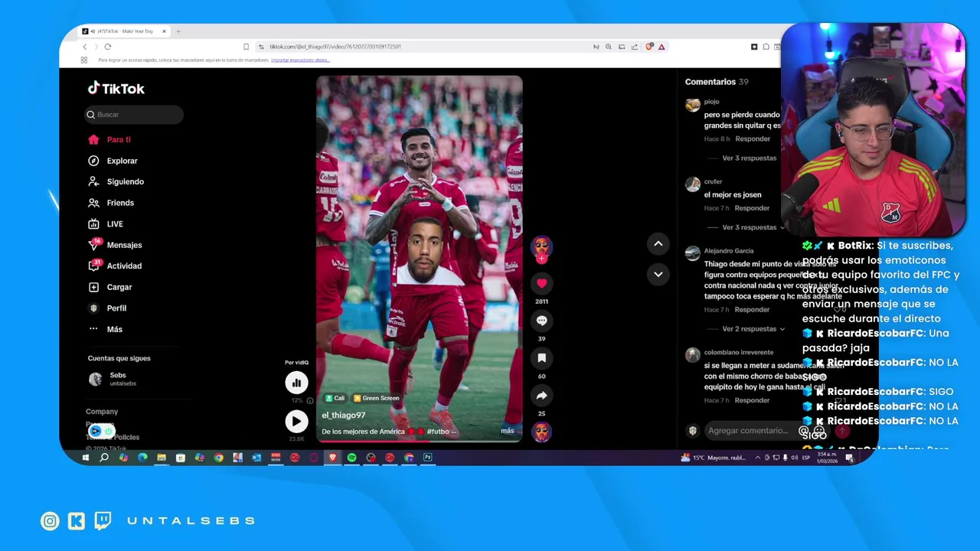980x551 pixels.
Task: Open piojo's profile avatar
Action: point(692,105)
